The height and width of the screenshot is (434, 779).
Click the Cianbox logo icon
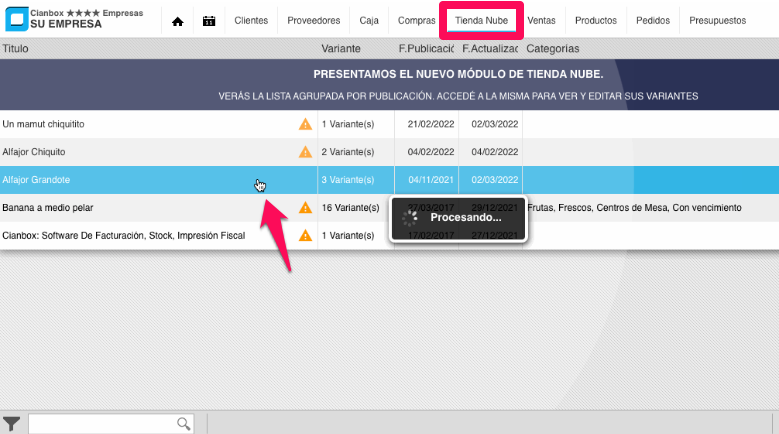click(16, 19)
